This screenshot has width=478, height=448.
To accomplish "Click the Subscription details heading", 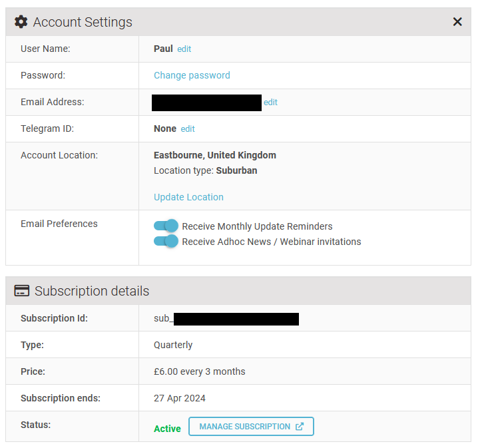I will coord(92,291).
